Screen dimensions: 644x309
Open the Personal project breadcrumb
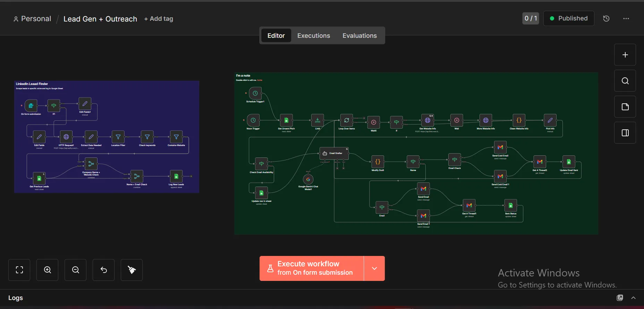click(x=32, y=19)
